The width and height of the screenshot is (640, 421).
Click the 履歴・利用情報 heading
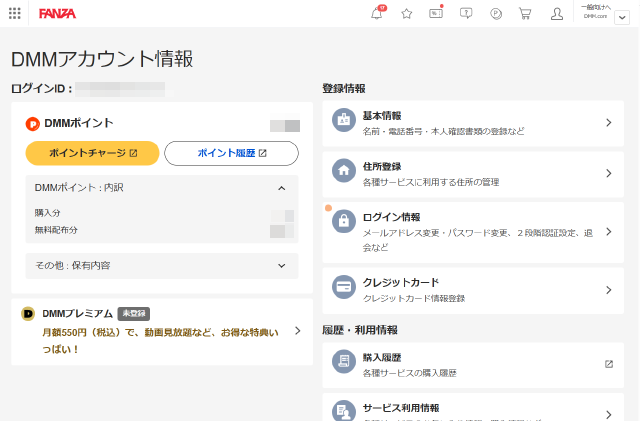tap(360, 330)
